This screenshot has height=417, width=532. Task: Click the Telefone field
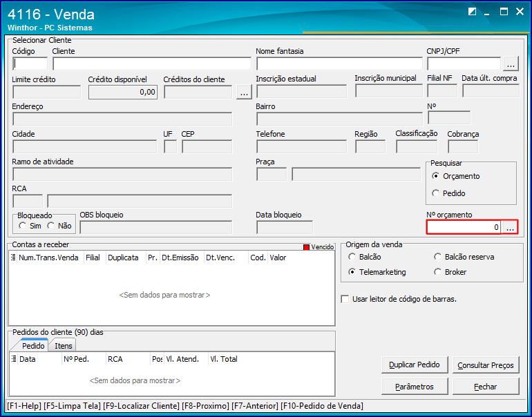pos(302,147)
